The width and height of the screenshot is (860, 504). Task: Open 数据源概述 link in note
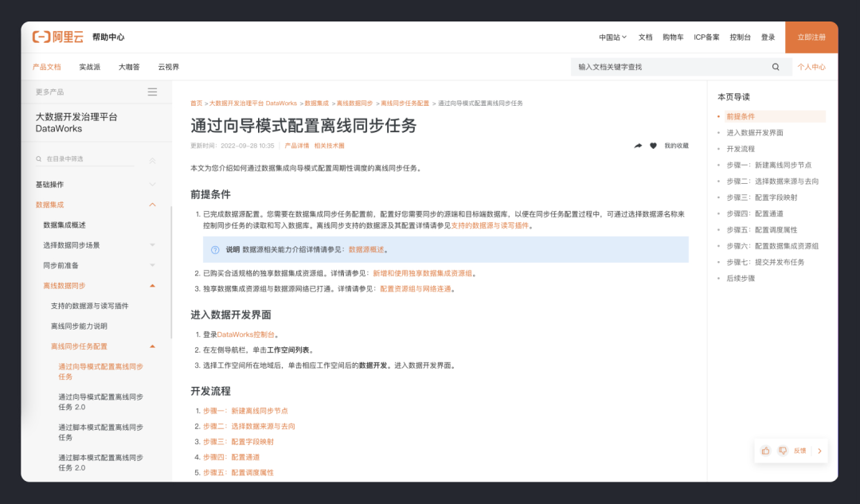(366, 249)
